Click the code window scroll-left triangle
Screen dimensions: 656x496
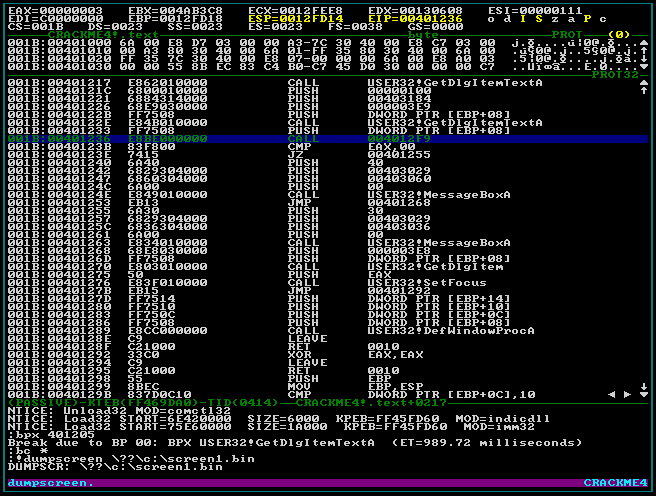click(x=612, y=394)
